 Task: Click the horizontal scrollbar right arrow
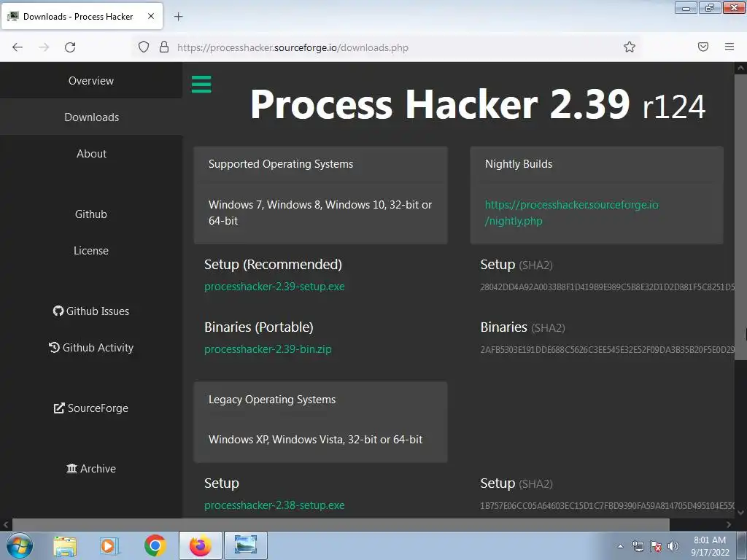click(x=729, y=525)
